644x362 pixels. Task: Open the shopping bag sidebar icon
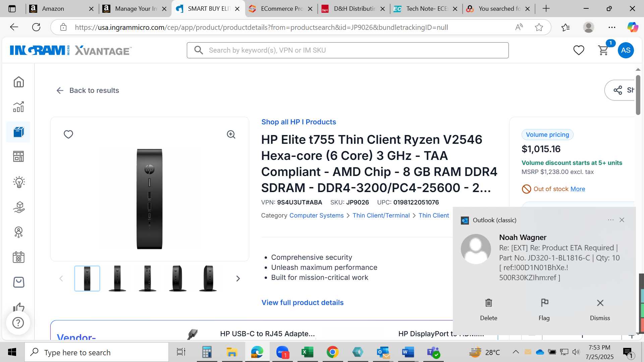coord(18,282)
